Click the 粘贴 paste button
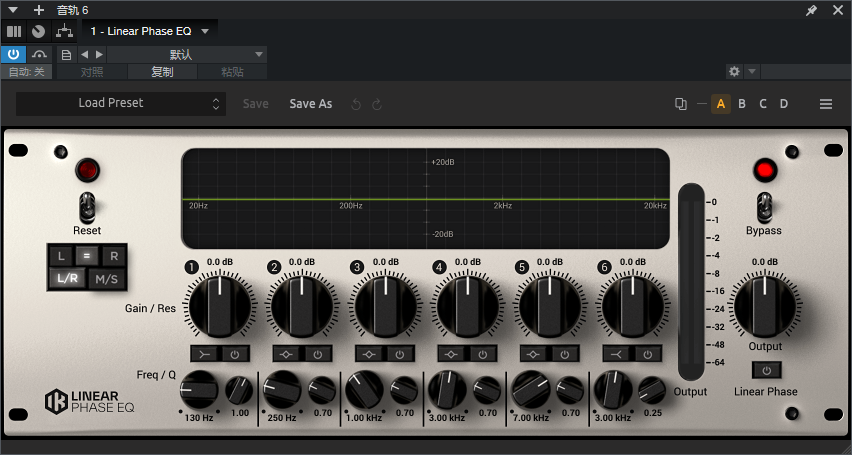 (232, 72)
